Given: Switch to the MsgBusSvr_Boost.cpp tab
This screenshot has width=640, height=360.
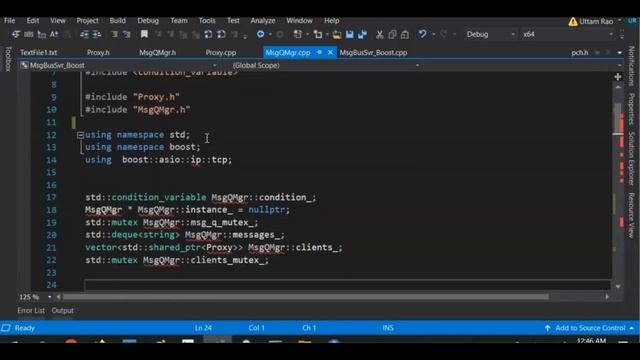Looking at the screenshot, I should point(373,53).
